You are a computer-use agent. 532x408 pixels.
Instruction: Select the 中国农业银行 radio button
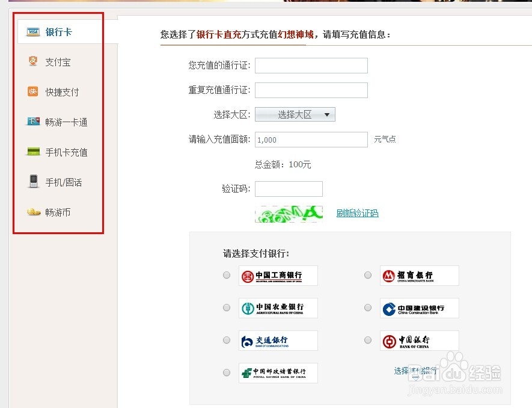click(227, 308)
